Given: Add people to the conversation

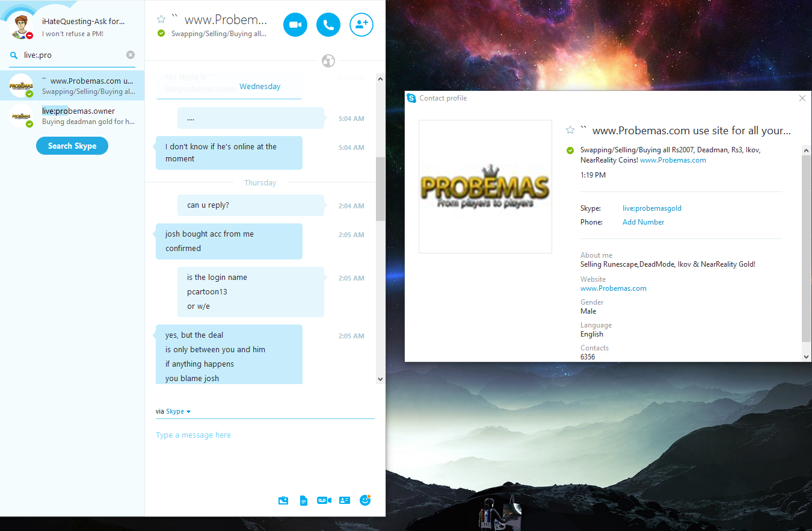Looking at the screenshot, I should click(x=361, y=25).
